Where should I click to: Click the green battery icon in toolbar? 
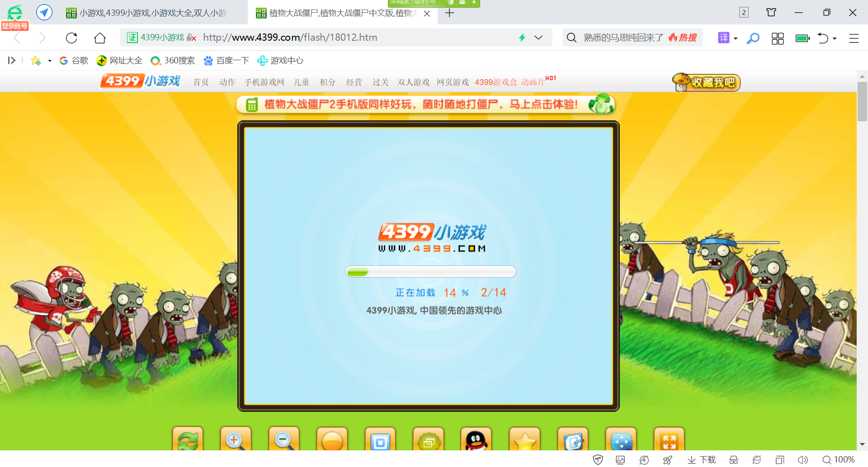[x=803, y=38]
